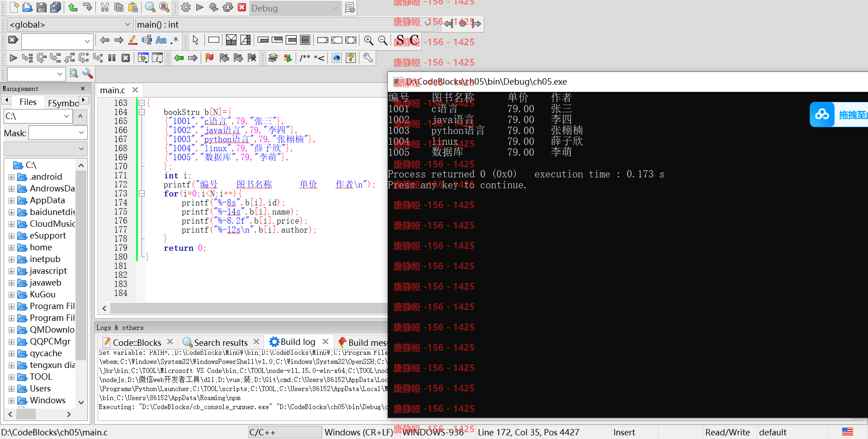Click editor horizontal scrollbar left arrow

(104, 308)
